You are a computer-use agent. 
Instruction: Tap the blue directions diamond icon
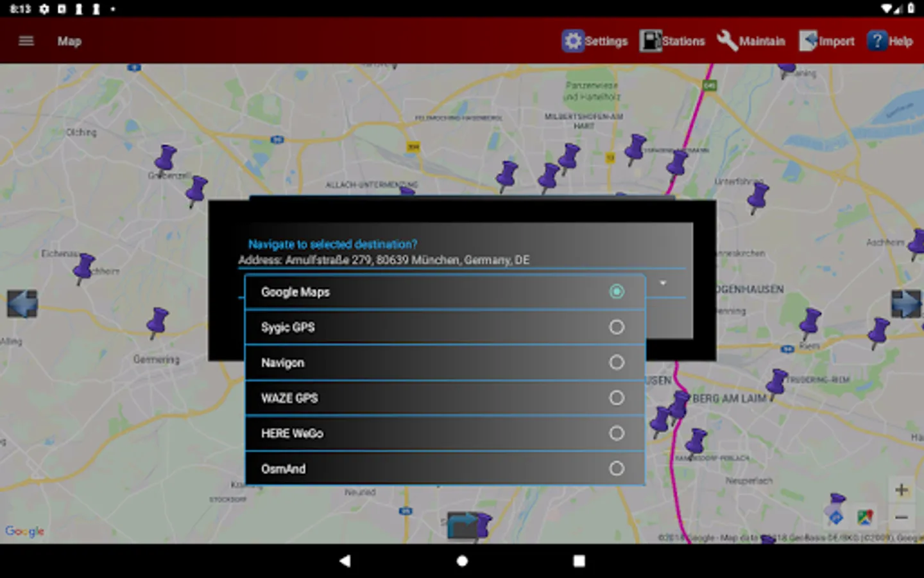[835, 517]
